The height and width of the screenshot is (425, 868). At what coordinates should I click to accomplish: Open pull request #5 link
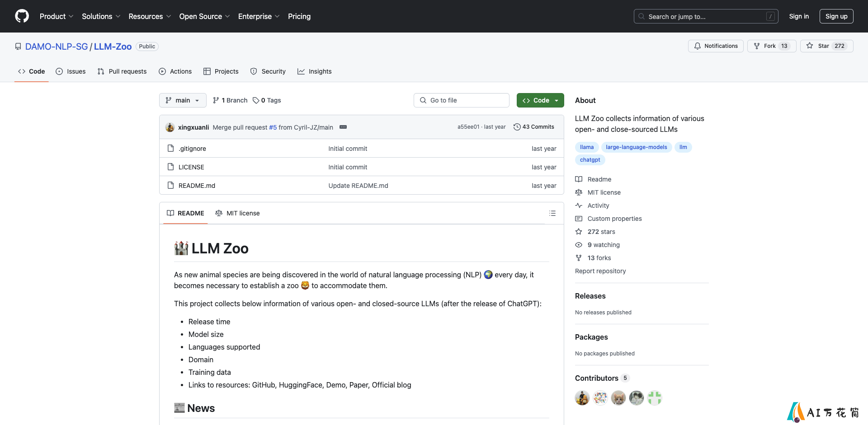pyautogui.click(x=273, y=127)
